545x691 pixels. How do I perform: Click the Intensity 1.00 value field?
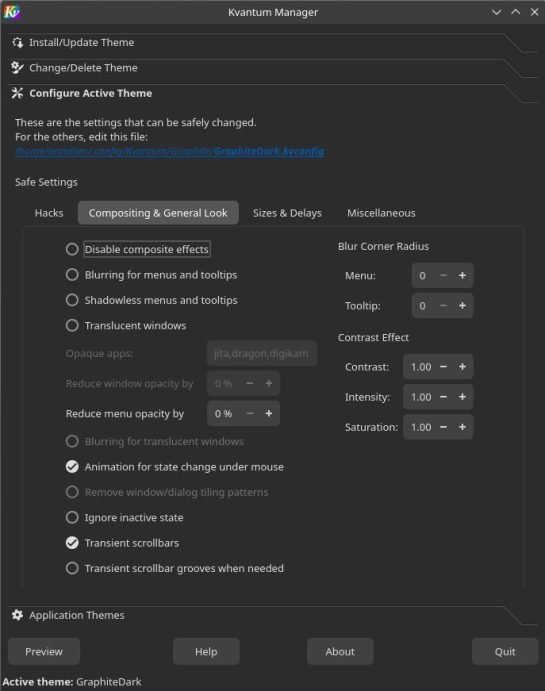(419, 397)
